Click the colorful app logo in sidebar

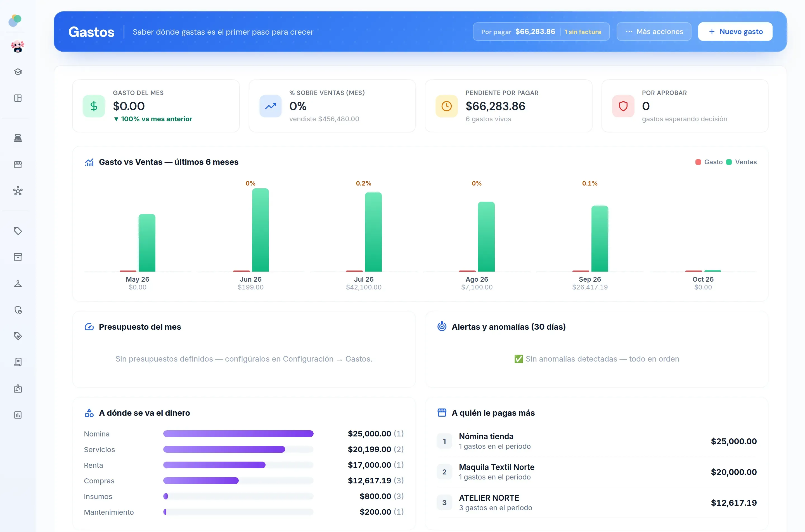(x=15, y=20)
